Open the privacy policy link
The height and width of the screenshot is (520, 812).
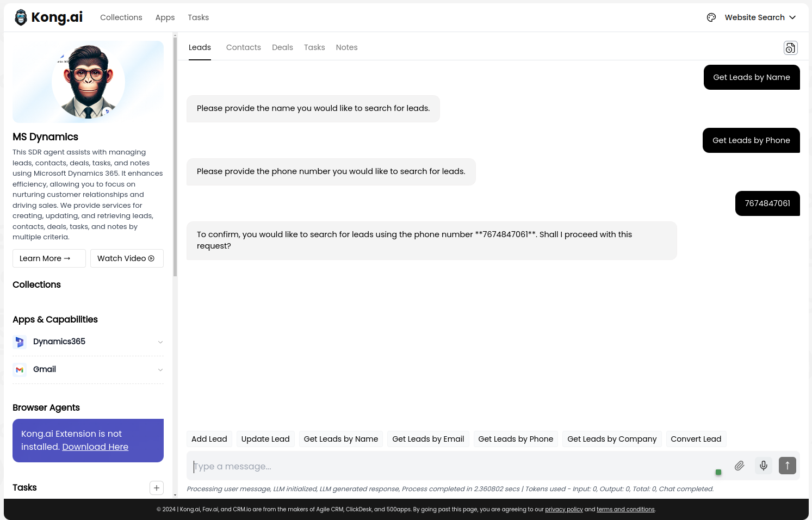point(564,510)
